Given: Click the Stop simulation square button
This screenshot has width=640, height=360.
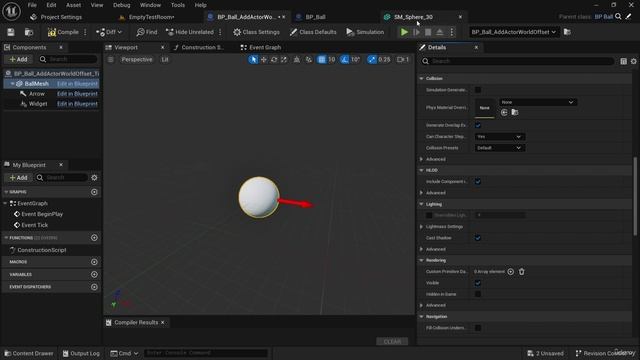Looking at the screenshot, I should tap(428, 32).
